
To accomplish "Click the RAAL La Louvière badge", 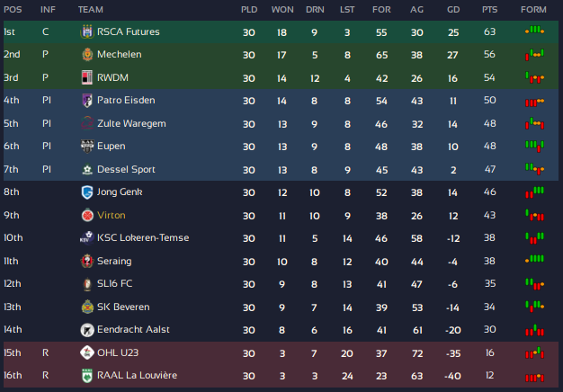I will (87, 375).
